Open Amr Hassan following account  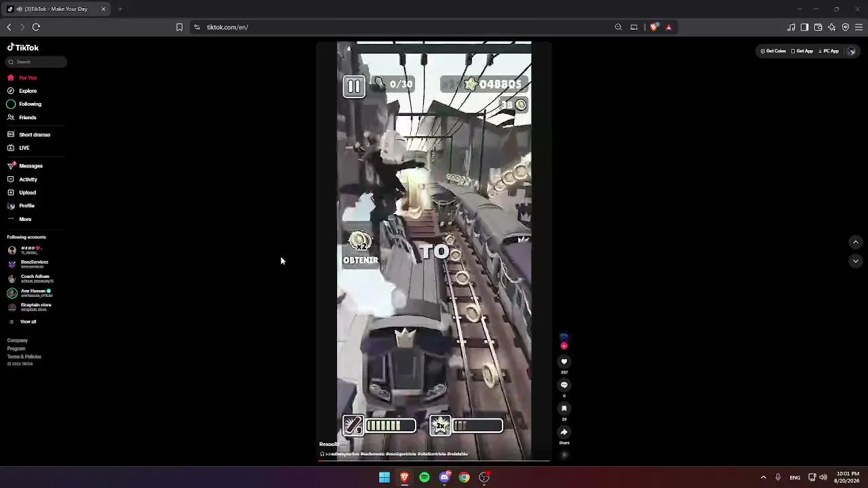point(31,293)
